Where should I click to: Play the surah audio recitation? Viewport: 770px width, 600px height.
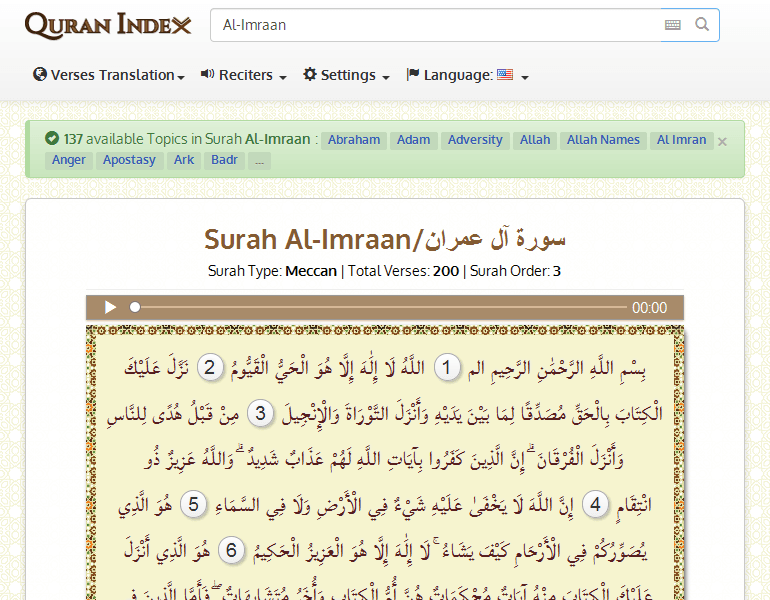pyautogui.click(x=111, y=308)
